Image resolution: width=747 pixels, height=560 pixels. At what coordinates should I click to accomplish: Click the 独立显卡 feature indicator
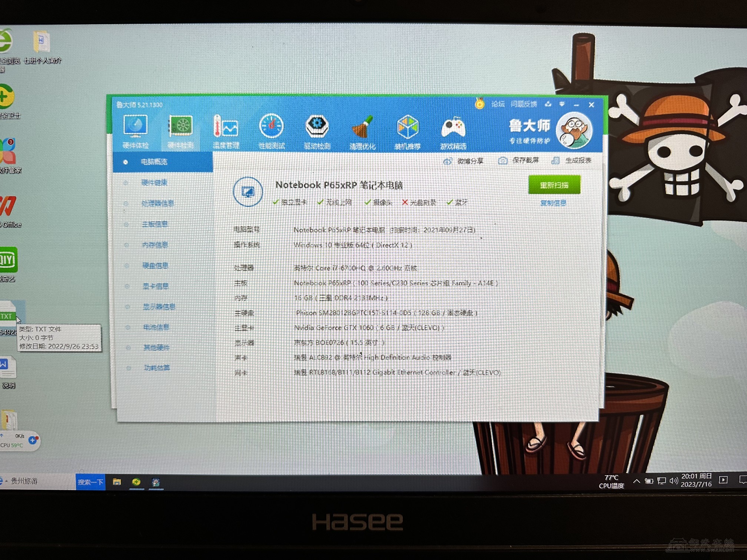pyautogui.click(x=290, y=202)
